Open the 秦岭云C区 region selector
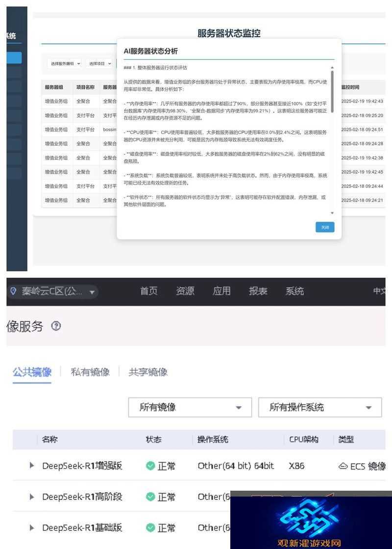 pyautogui.click(x=52, y=291)
